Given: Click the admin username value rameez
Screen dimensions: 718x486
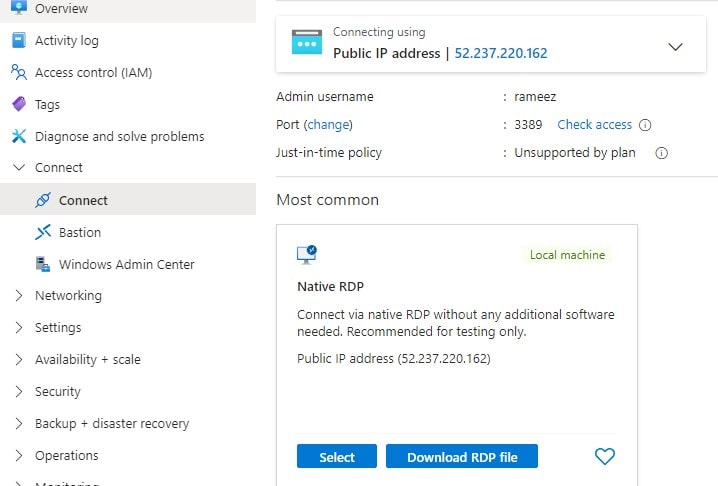Looking at the screenshot, I should 535,97.
